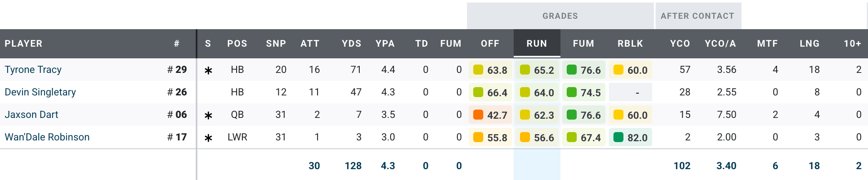Open Tyrone Tracy's player page
This screenshot has height=180, width=868.
coord(33,70)
